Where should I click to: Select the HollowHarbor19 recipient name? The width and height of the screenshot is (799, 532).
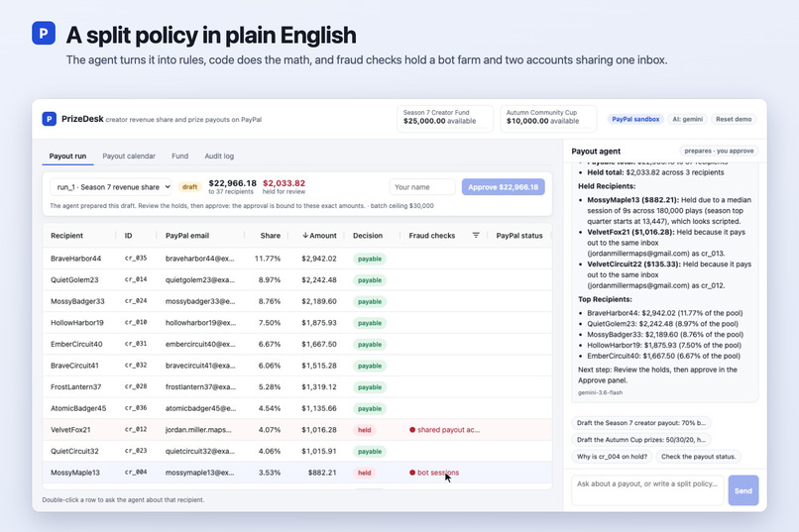coord(77,323)
